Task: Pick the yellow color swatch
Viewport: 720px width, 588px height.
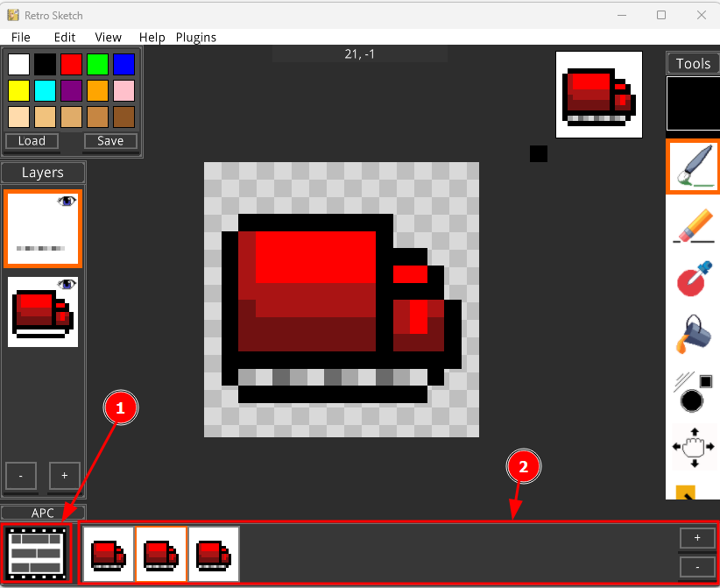Action: 18,90
